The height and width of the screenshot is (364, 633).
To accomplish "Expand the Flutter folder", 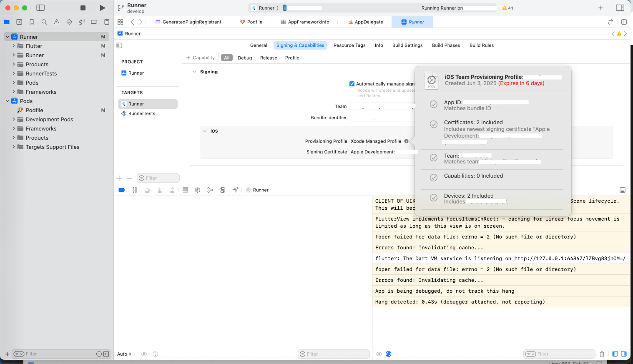I will pos(14,46).
